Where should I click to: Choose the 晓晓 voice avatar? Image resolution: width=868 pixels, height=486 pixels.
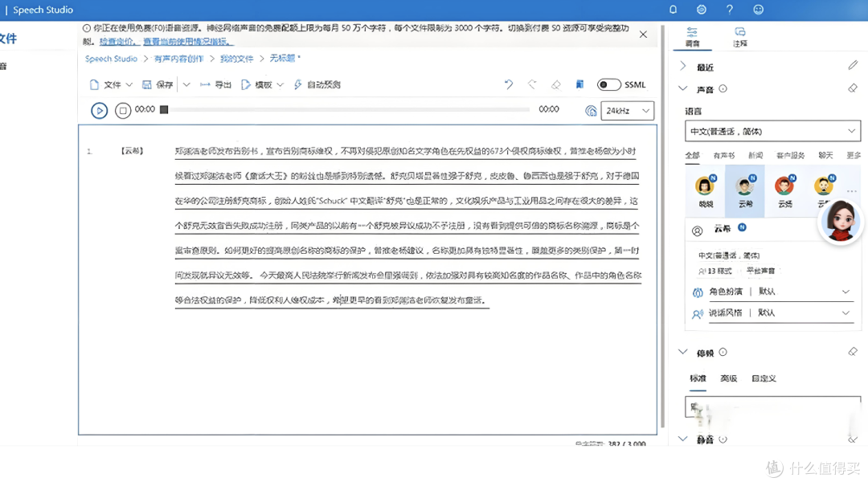click(706, 191)
